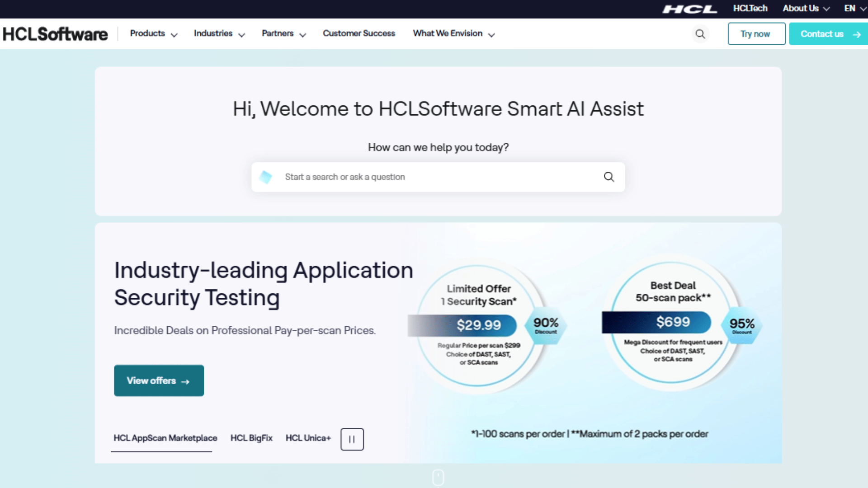The width and height of the screenshot is (868, 488).
Task: Click the mouse scroll indicator icon
Action: point(438,478)
